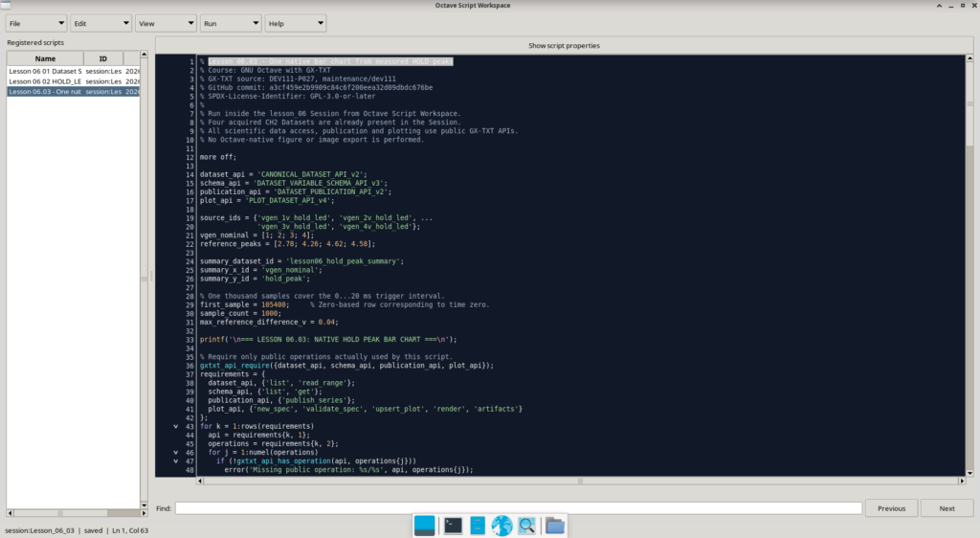Click the editor vertical scrollbar thumb
Image resolution: width=980 pixels, height=538 pixels.
[969, 103]
